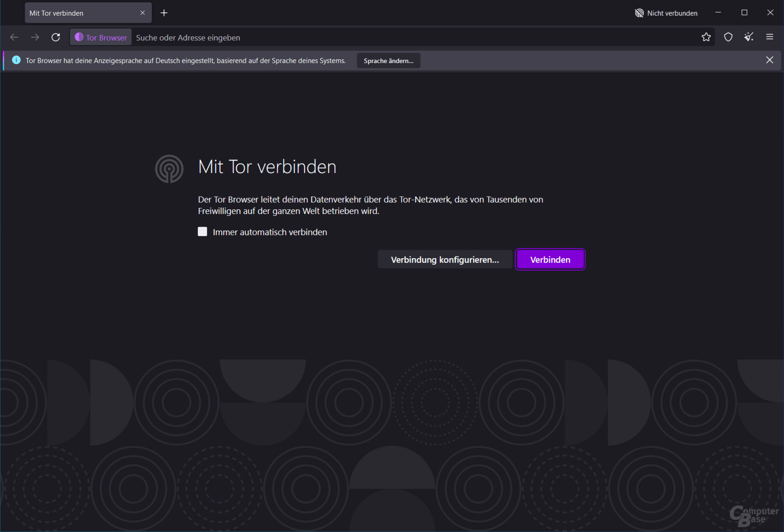Close the Tor Browser window

(x=770, y=13)
